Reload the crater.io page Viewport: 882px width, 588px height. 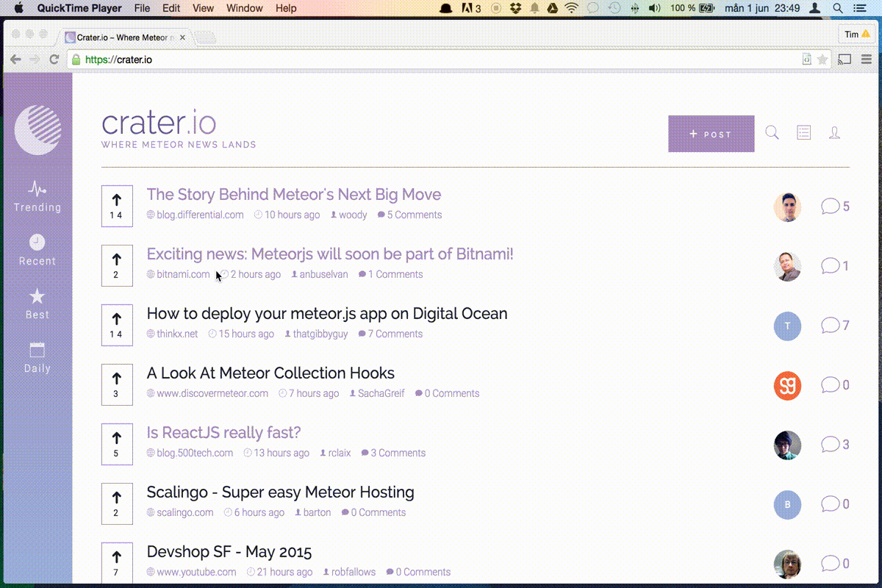[x=54, y=60]
